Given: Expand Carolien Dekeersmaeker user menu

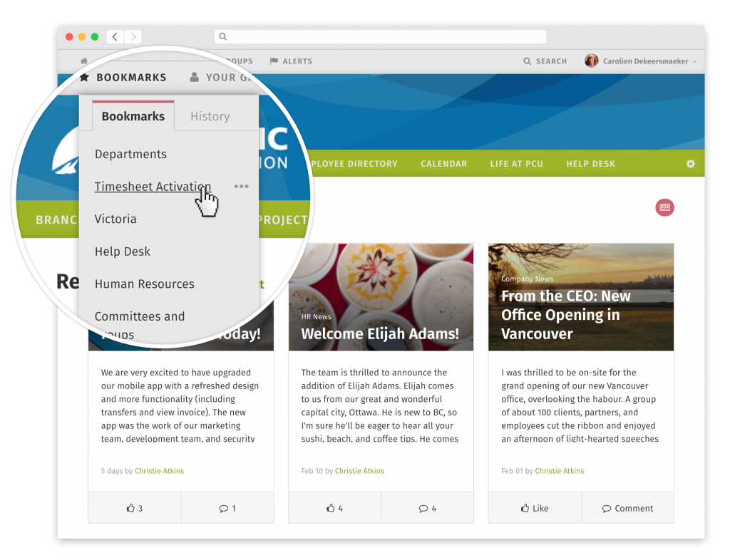Looking at the screenshot, I should coord(641,61).
